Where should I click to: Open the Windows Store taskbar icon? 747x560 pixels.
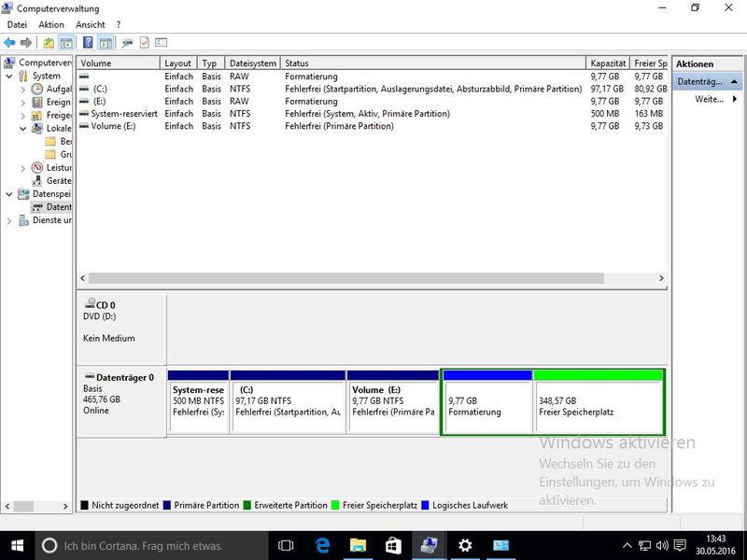tap(393, 545)
